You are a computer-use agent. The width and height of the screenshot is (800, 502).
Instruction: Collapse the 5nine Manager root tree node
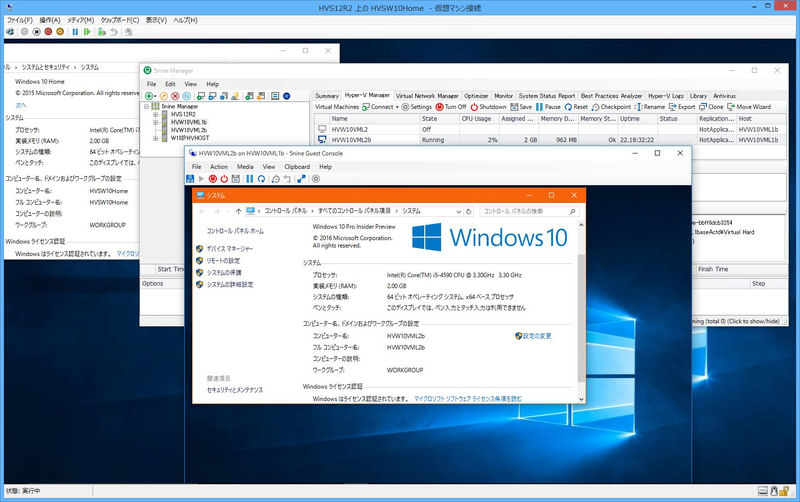tap(147, 106)
